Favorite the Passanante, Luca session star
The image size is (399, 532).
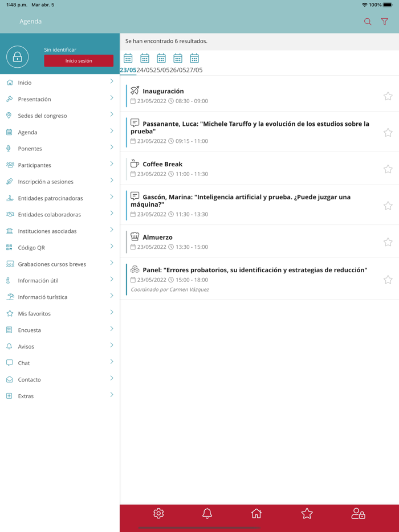click(388, 132)
